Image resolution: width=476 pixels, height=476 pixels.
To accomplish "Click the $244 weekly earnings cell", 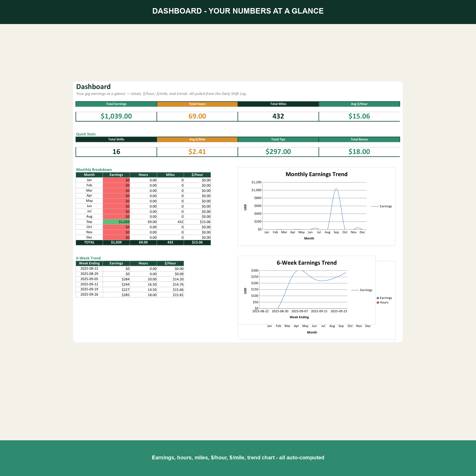I will 116,284.
